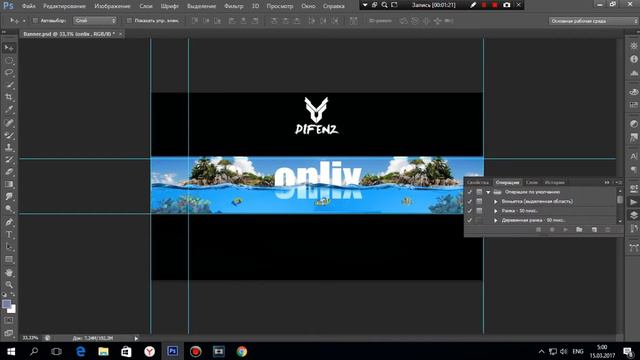
Task: Open status bar info arrow menu
Action: pos(136,338)
